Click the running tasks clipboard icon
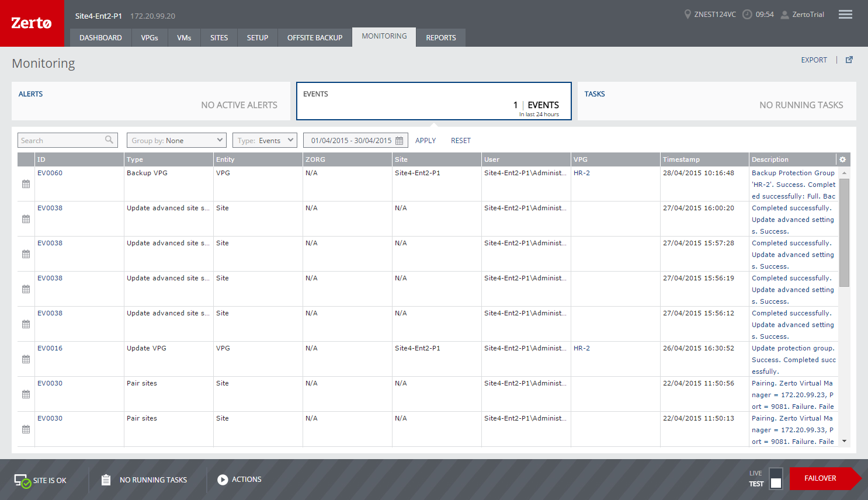This screenshot has height=500, width=868. 106,480
